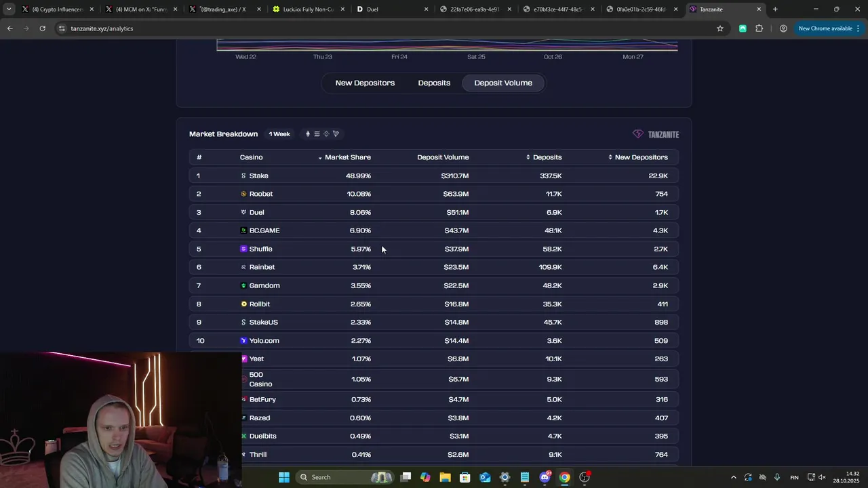Click the Duel casino logo icon
Screen dimensions: 868x488
[x=243, y=212]
